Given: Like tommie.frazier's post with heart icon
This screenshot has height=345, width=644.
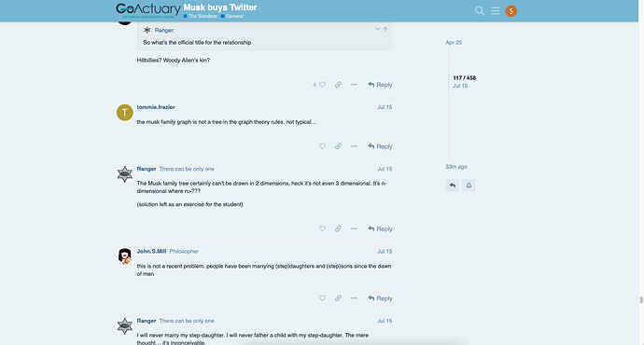Looking at the screenshot, I should tap(322, 146).
